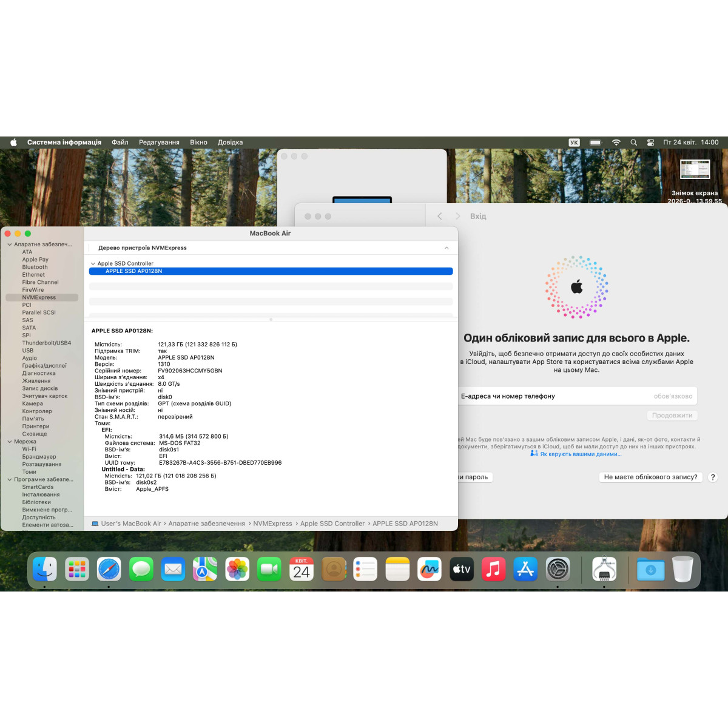Viewport: 728px width, 728px height.
Task: Switch the УК input source
Action: click(x=574, y=143)
